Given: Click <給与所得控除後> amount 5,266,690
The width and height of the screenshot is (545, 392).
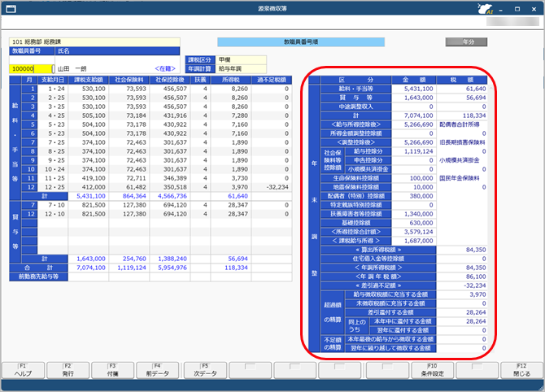Looking at the screenshot, I should pyautogui.click(x=414, y=124).
